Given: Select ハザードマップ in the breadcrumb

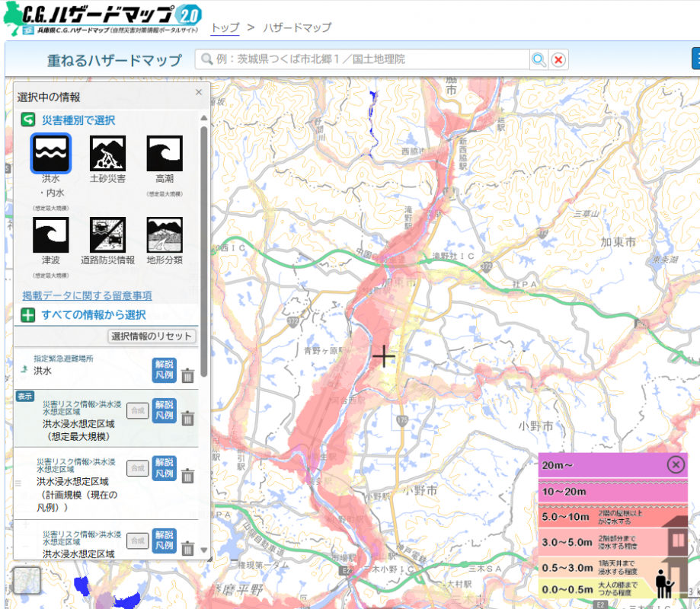Looking at the screenshot, I should click(x=299, y=27).
